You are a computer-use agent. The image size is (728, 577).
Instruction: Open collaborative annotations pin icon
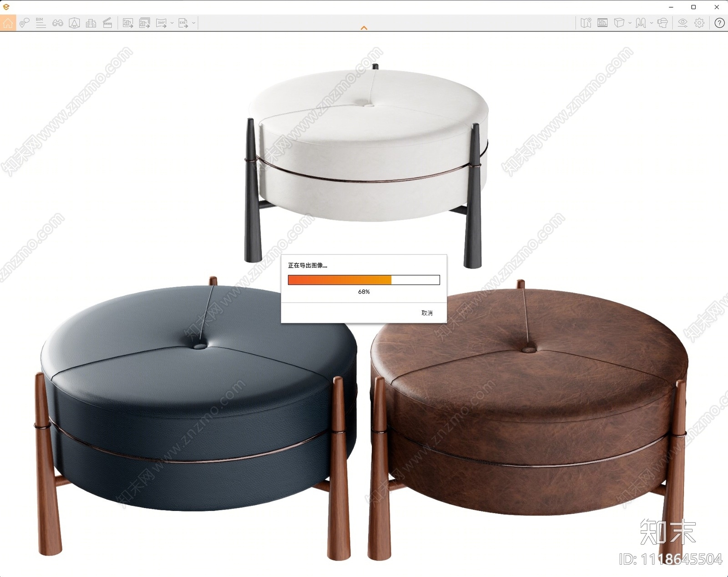[25, 23]
